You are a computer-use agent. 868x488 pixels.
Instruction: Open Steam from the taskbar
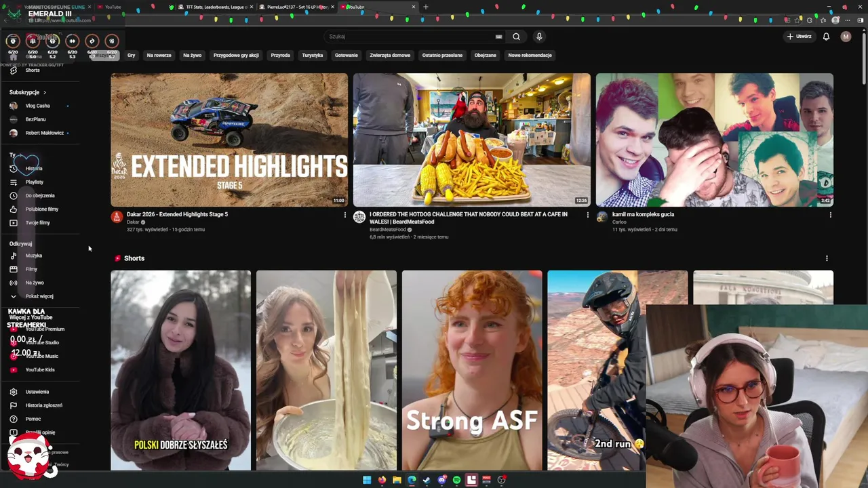(x=427, y=480)
